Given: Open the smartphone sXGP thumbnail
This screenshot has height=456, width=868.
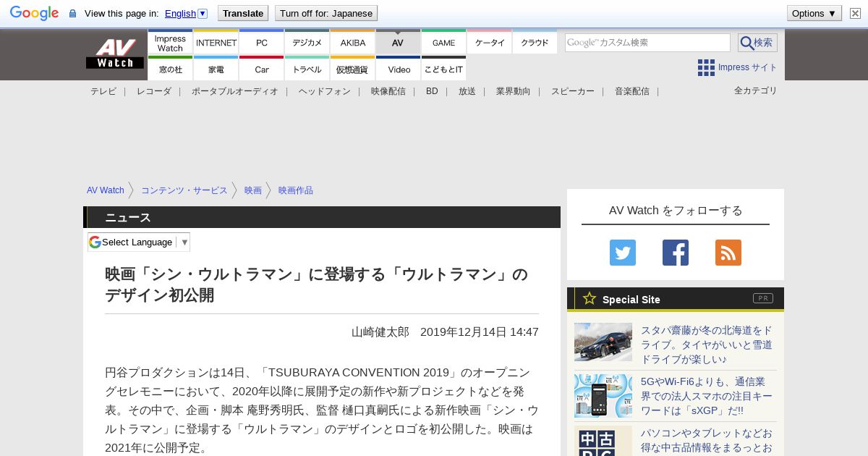Looking at the screenshot, I should [x=603, y=396].
